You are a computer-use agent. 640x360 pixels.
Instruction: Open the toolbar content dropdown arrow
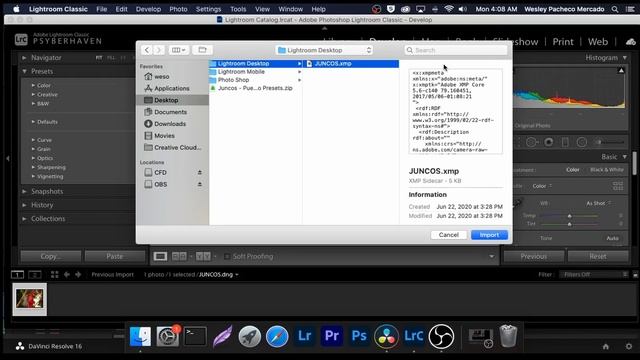click(491, 256)
